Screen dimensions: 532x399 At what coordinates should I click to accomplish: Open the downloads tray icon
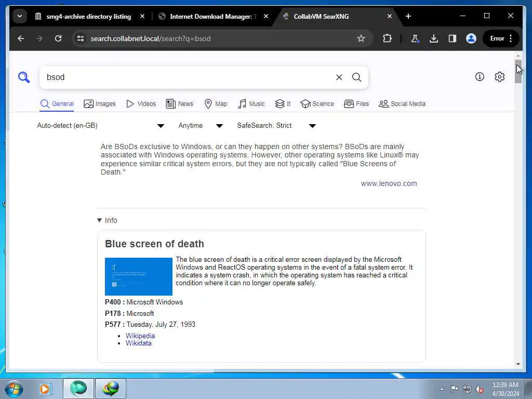(434, 38)
